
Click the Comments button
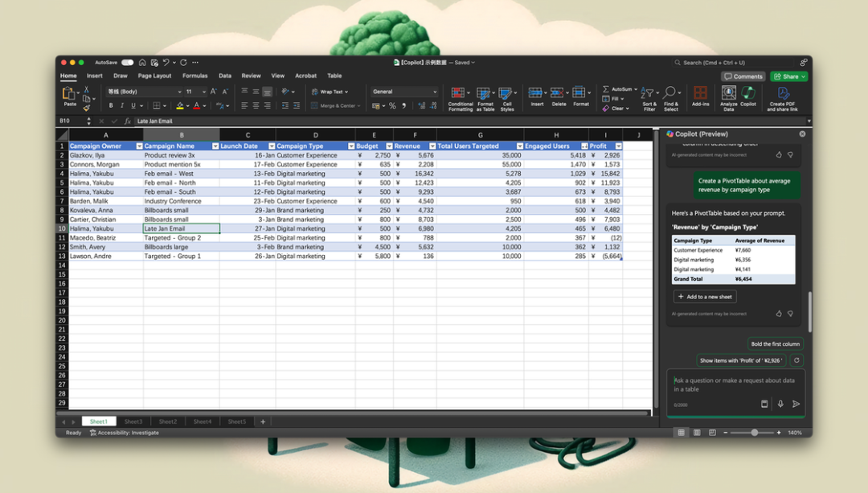tap(743, 76)
